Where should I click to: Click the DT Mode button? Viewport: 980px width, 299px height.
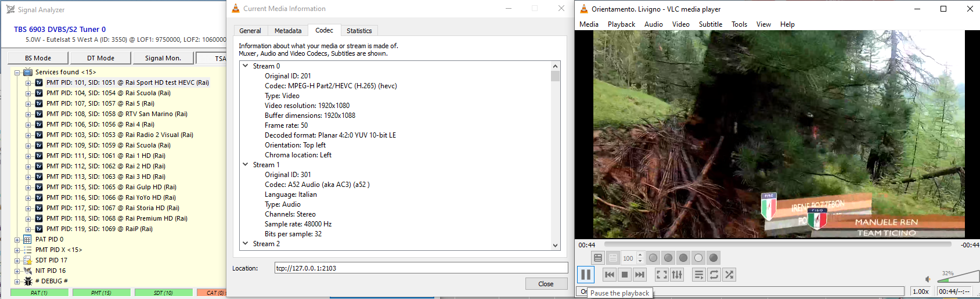coord(100,58)
